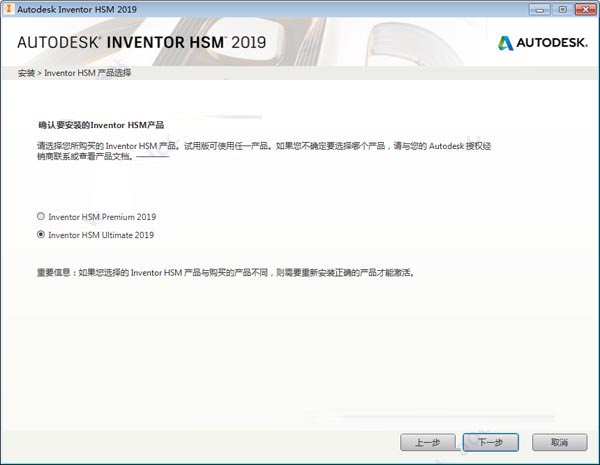Screen dimensions: 600x465
Task: Click the Inventor HSM 产品选择 breadcrumb text
Action: [88, 73]
